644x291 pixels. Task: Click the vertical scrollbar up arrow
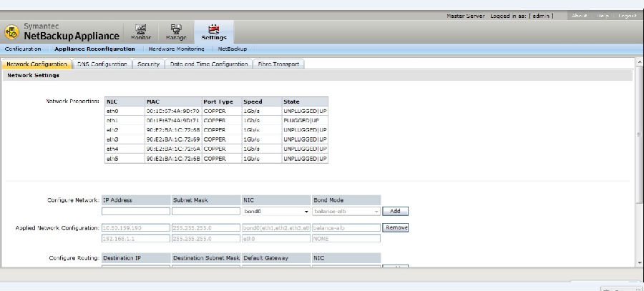click(640, 62)
